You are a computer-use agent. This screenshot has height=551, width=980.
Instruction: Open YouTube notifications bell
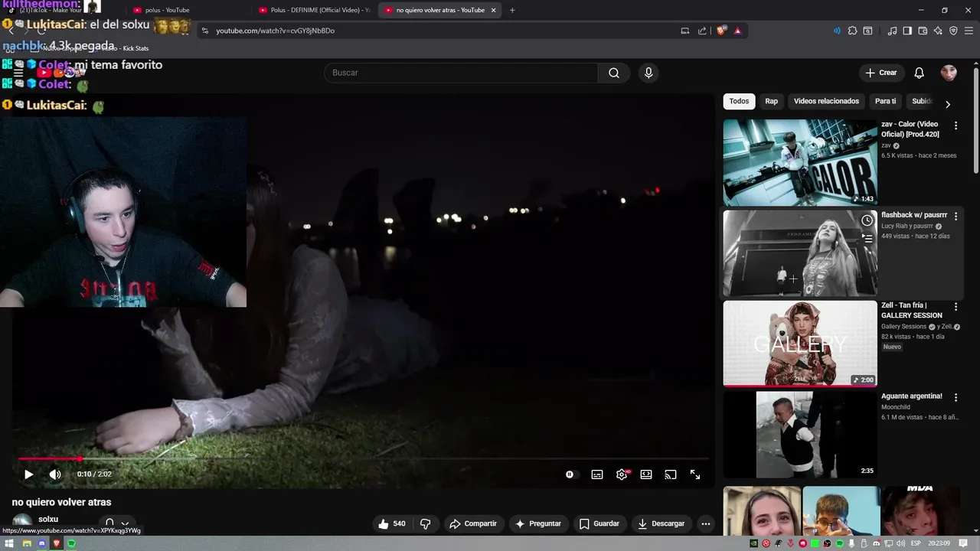[920, 73]
